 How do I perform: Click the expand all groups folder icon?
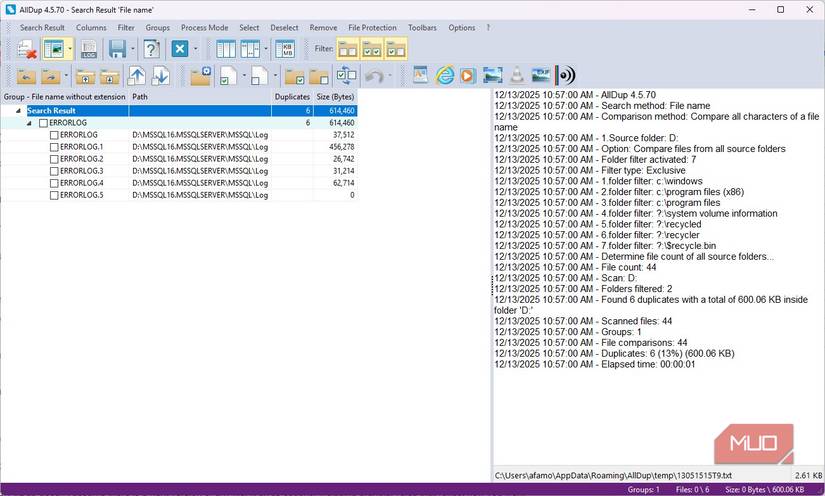click(x=85, y=76)
